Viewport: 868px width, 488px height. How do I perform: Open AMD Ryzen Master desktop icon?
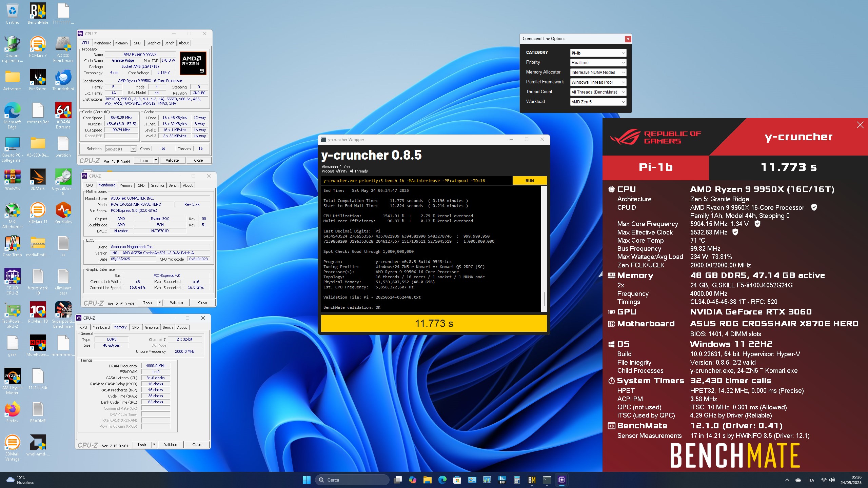12,381
